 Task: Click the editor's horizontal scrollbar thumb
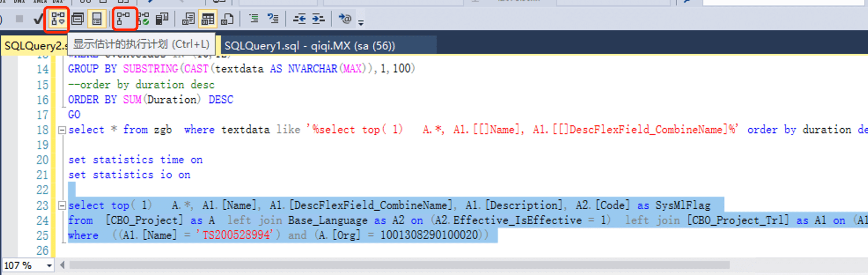[x=399, y=265]
